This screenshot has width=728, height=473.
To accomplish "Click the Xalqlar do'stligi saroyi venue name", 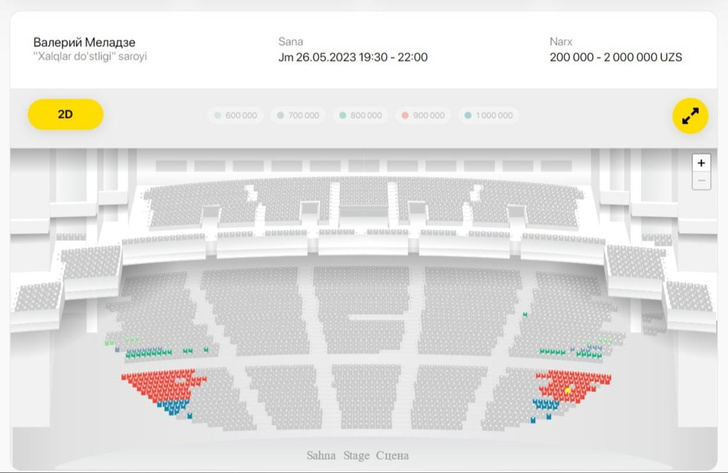I will 90,57.
